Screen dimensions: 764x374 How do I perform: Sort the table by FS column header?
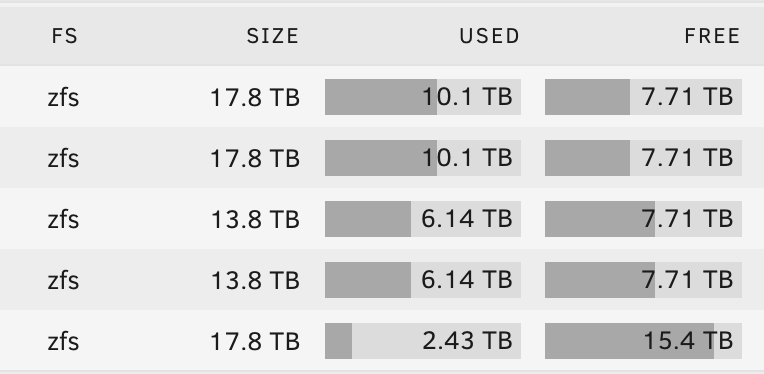64,36
